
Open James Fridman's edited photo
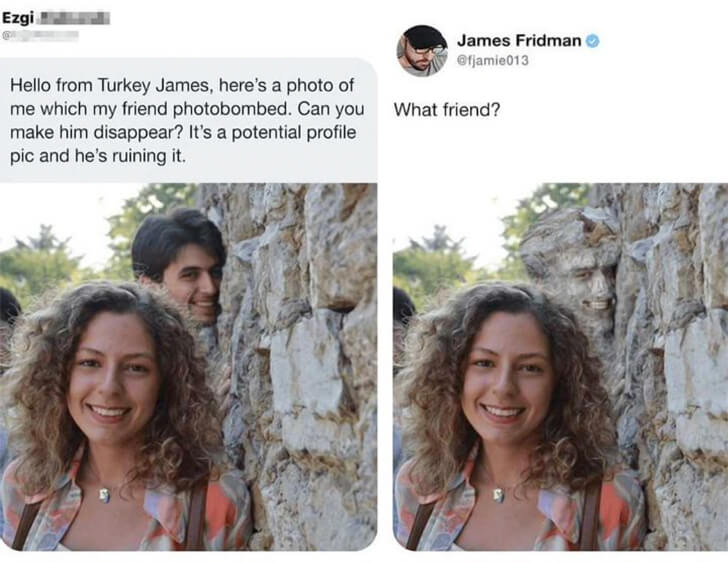560,366
